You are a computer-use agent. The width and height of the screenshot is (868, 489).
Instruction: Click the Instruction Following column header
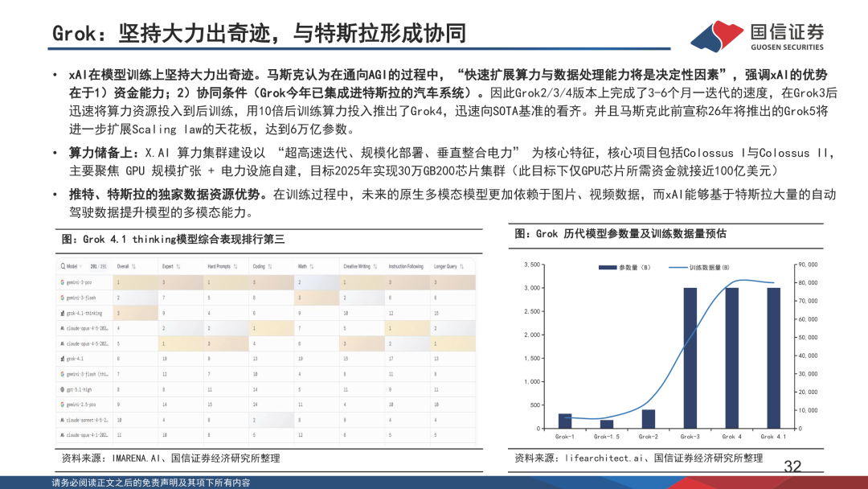click(x=406, y=266)
